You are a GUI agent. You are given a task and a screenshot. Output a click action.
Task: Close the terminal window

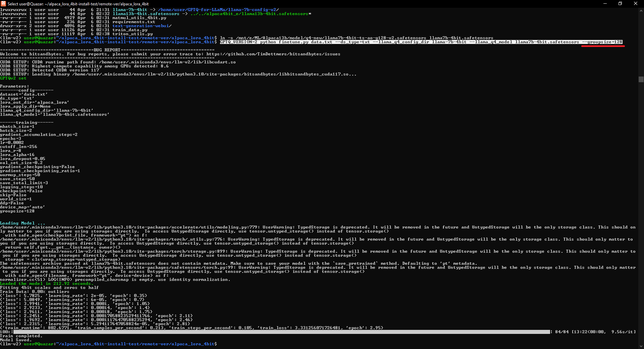[x=636, y=3]
